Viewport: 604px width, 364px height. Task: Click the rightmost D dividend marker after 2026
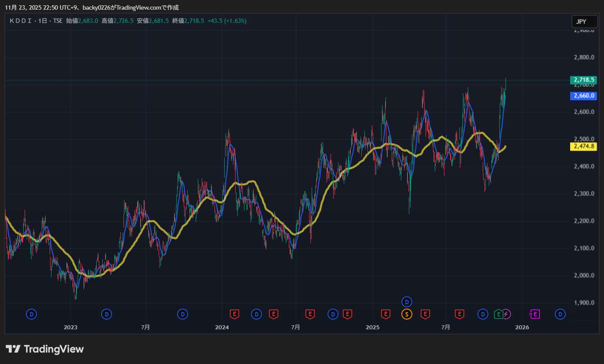[560, 314]
